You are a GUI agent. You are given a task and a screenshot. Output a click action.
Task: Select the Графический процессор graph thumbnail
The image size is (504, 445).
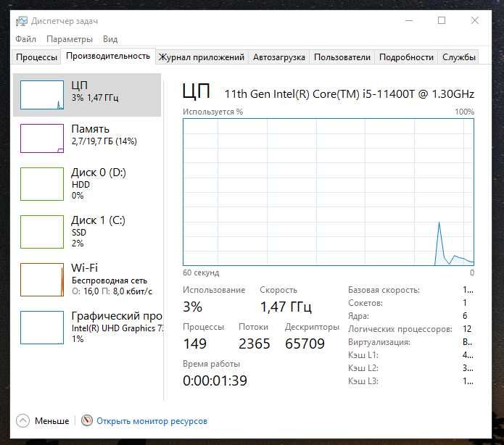(x=42, y=328)
